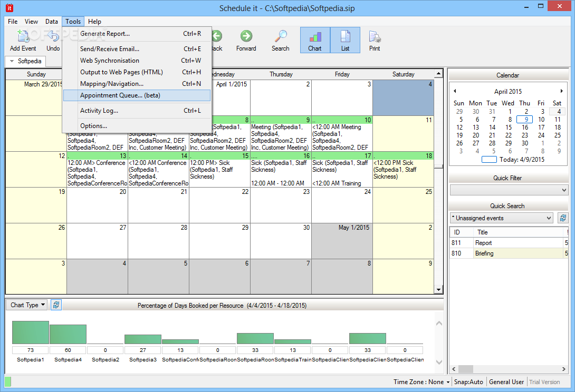Image resolution: width=575 pixels, height=392 pixels.
Task: Open the Unassigned events dropdown
Action: (502, 218)
